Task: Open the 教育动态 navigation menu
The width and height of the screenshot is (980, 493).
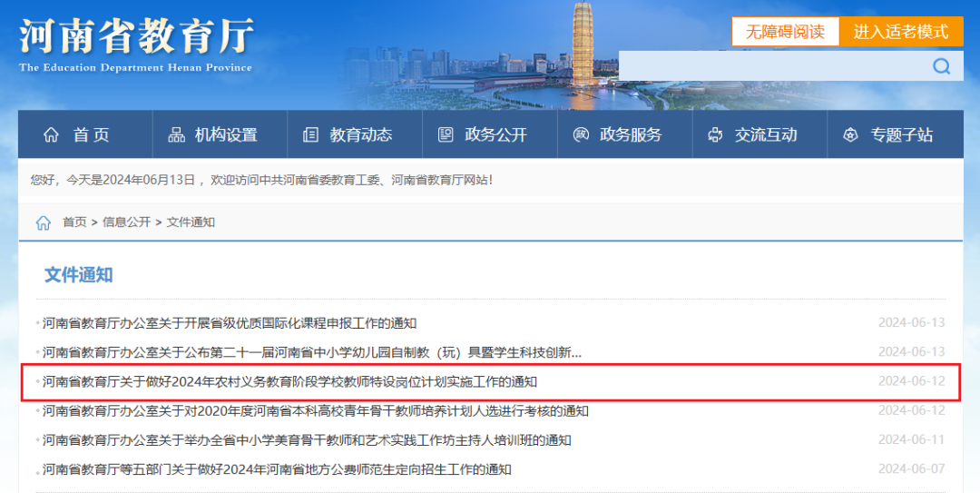Action: click(x=361, y=135)
